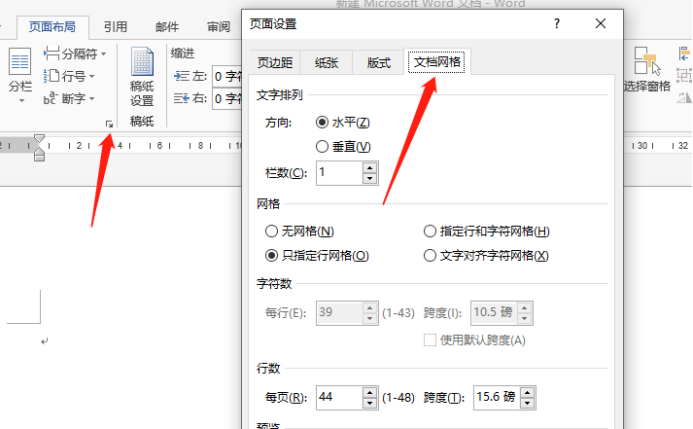Click the line 跨度 15.6 磅 field
The image size is (693, 429).
click(x=497, y=398)
